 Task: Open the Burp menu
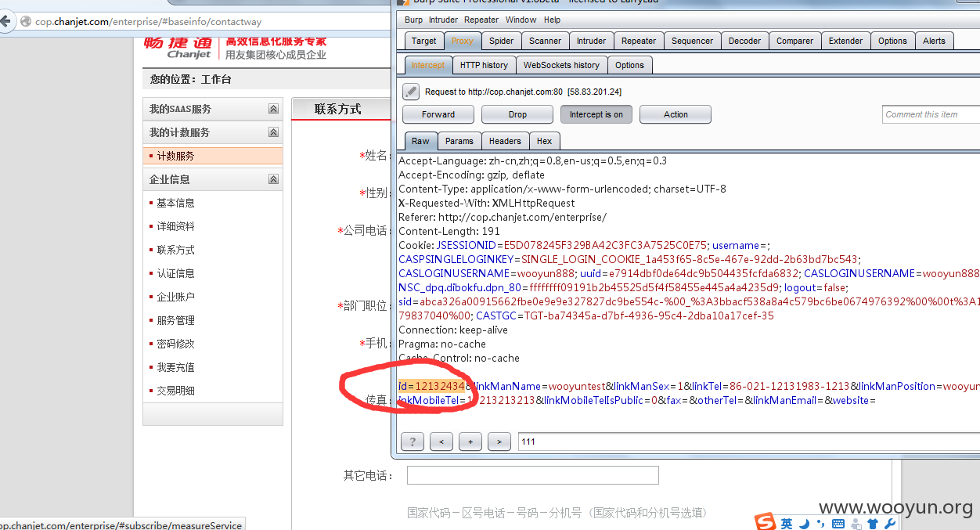tap(413, 20)
